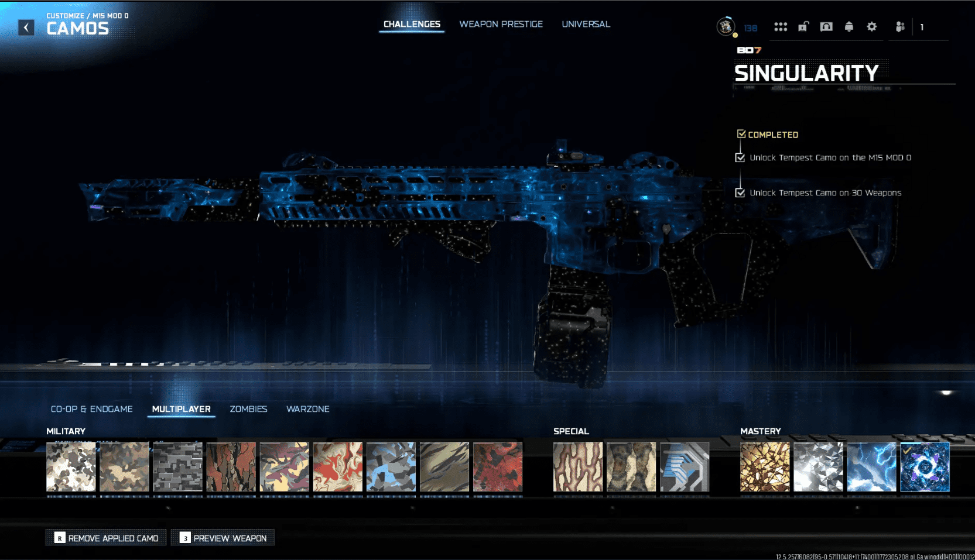Click the Special section heading
This screenshot has width=975, height=560.
pyautogui.click(x=571, y=431)
